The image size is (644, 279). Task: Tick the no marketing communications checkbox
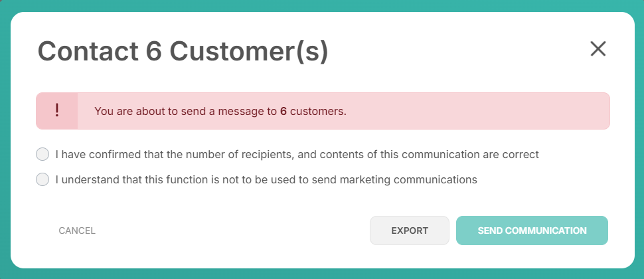pos(42,179)
